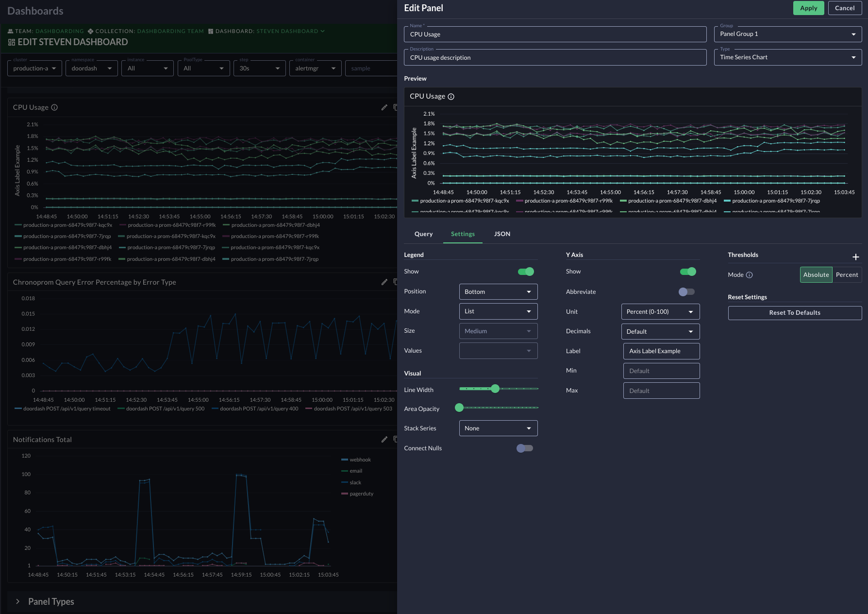Open the legend Position dropdown

(x=498, y=292)
